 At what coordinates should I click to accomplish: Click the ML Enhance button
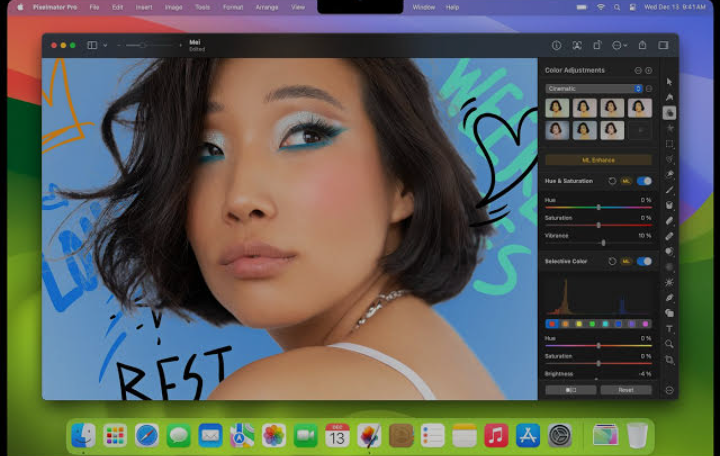pos(598,160)
